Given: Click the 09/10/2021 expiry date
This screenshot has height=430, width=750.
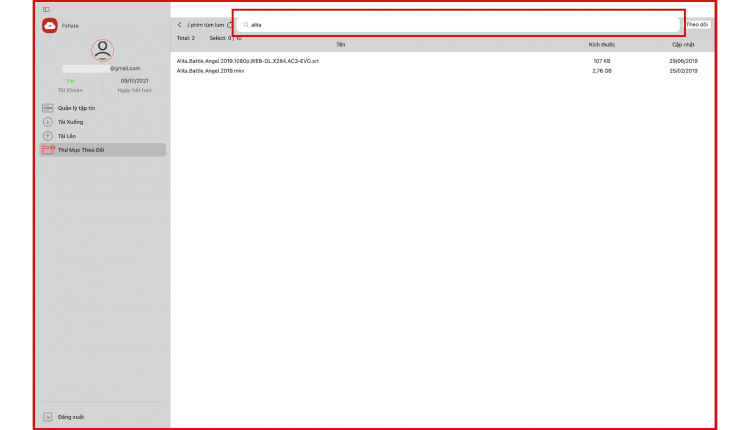Looking at the screenshot, I should coord(134,81).
